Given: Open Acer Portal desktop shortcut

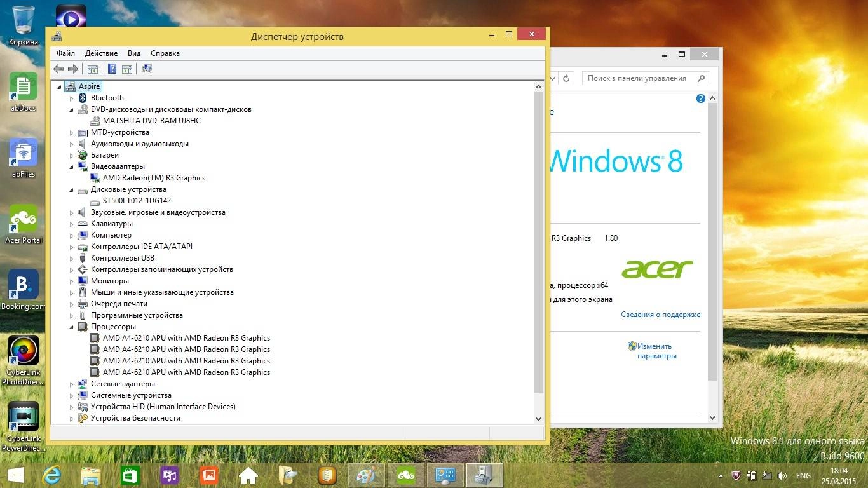Looking at the screenshot, I should click(x=23, y=224).
